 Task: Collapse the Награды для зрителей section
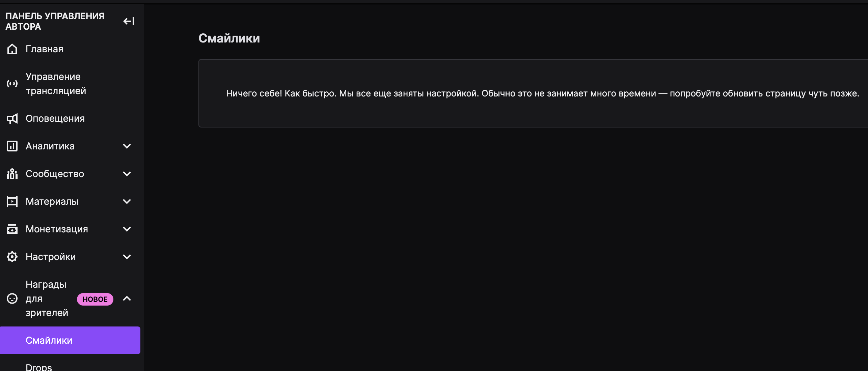click(x=127, y=299)
